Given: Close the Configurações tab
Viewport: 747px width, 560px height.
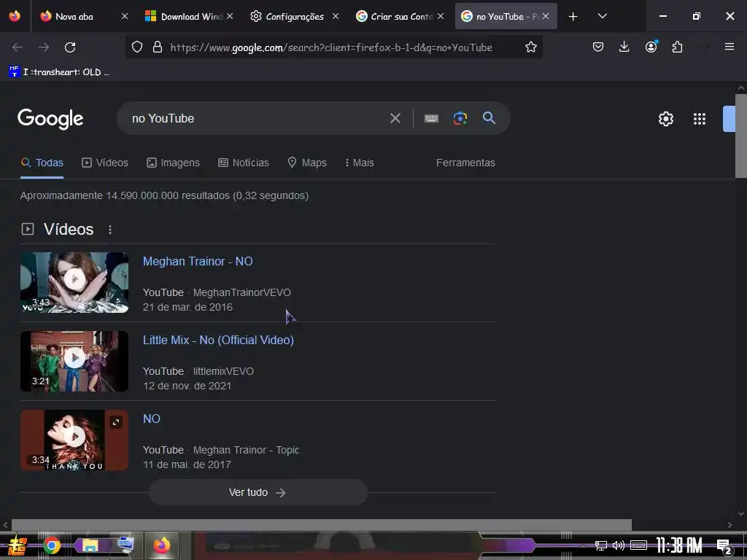Looking at the screenshot, I should 336,16.
